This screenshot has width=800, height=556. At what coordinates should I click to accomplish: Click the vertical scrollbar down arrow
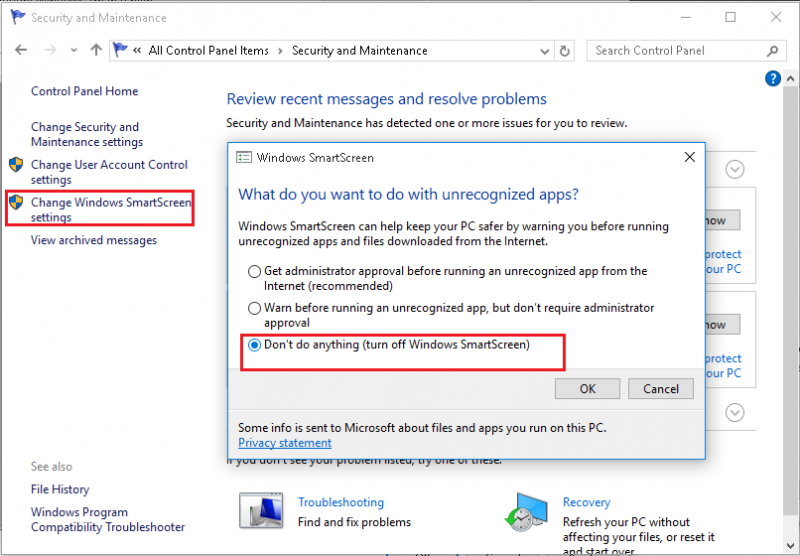[x=790, y=546]
